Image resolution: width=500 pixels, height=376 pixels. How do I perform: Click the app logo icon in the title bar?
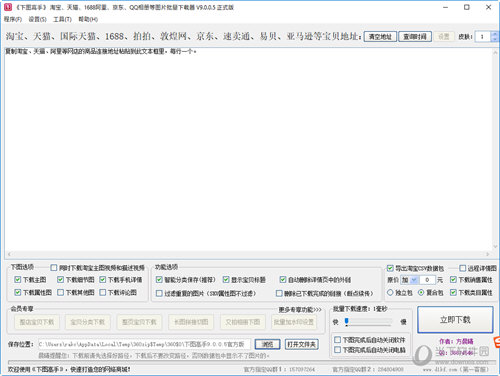8,7
